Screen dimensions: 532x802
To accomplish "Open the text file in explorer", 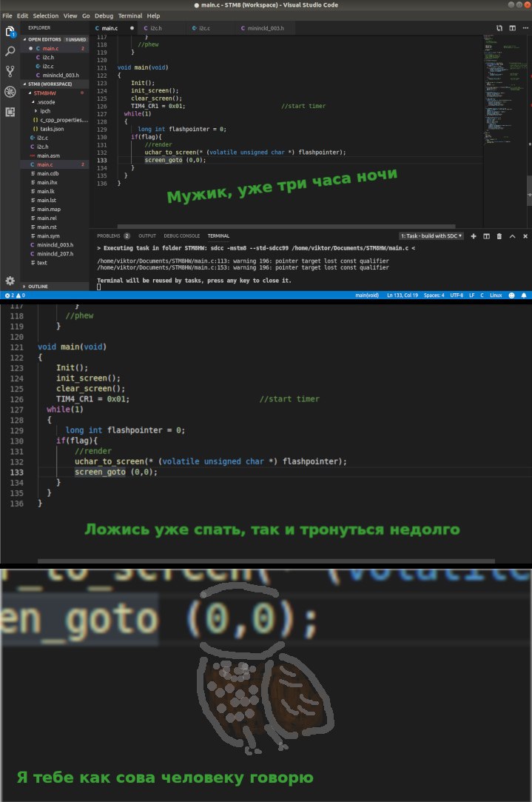I will coord(55,262).
